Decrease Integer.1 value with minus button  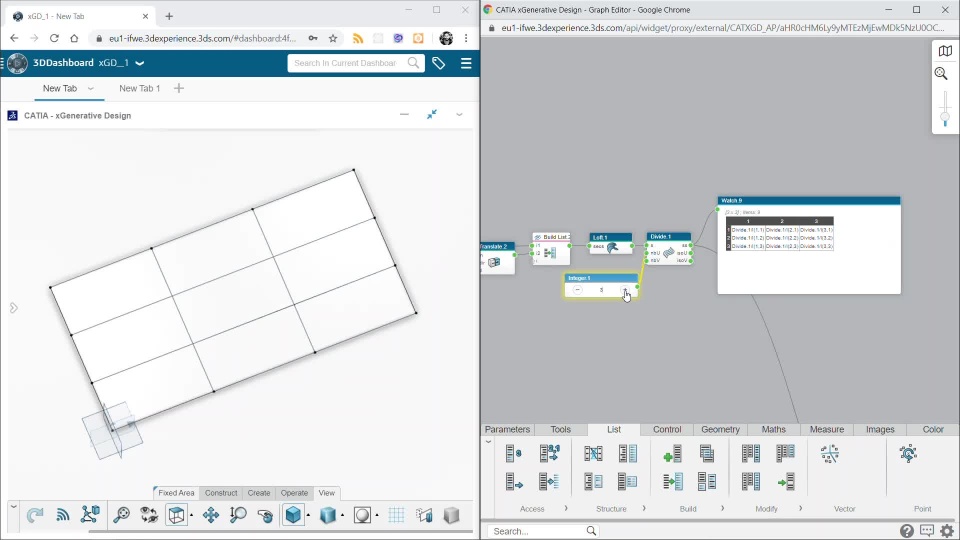577,290
